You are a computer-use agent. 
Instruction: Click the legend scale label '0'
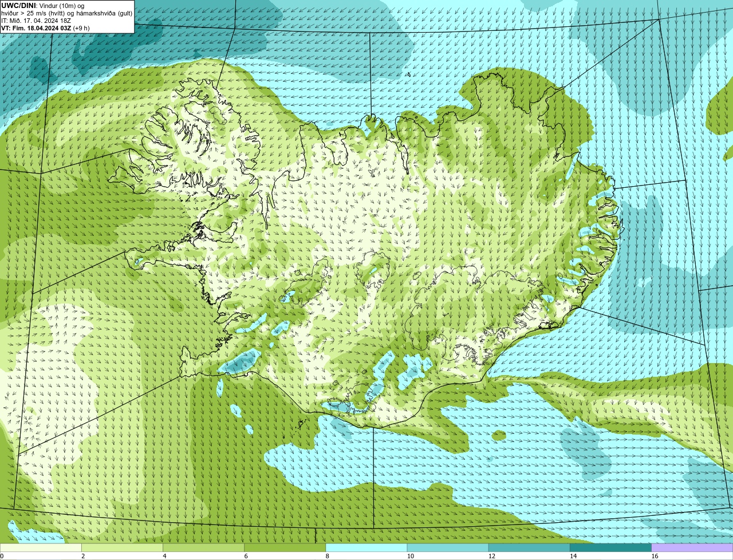(x=2, y=556)
